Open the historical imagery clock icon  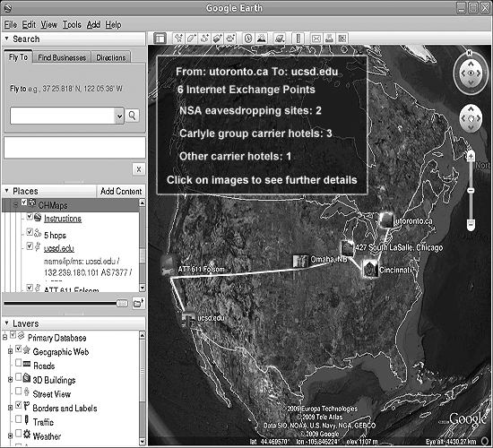248,39
